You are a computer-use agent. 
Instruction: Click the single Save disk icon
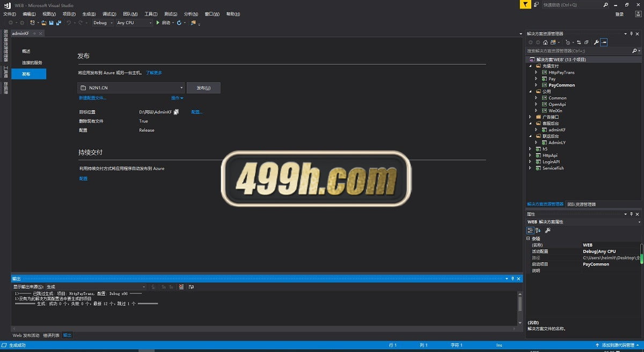click(x=52, y=23)
